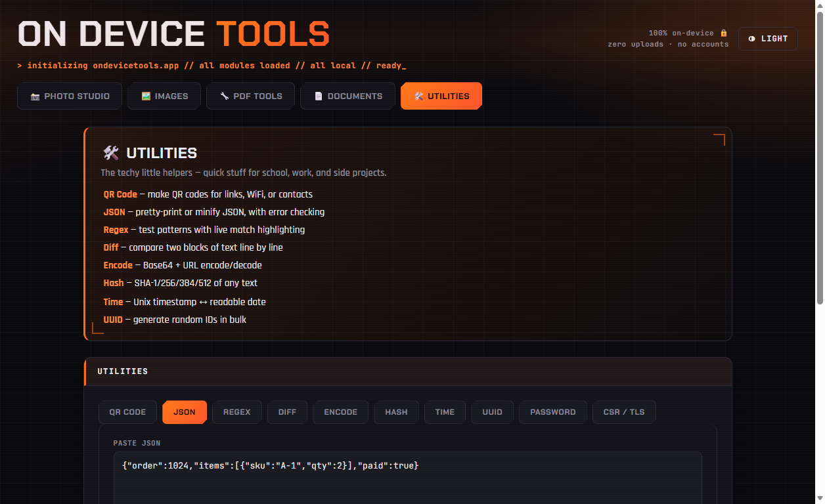825x504 pixels.
Task: Click the camera icon on Photo Studio tab
Action: pos(35,96)
